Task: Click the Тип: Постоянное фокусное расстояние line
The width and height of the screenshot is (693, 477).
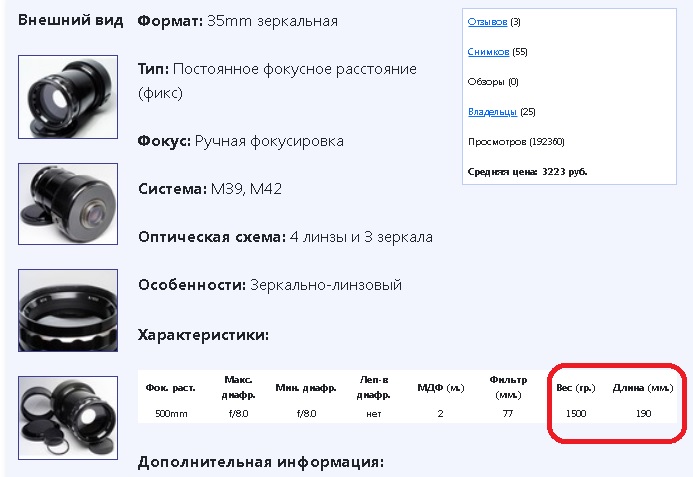Action: (x=277, y=81)
